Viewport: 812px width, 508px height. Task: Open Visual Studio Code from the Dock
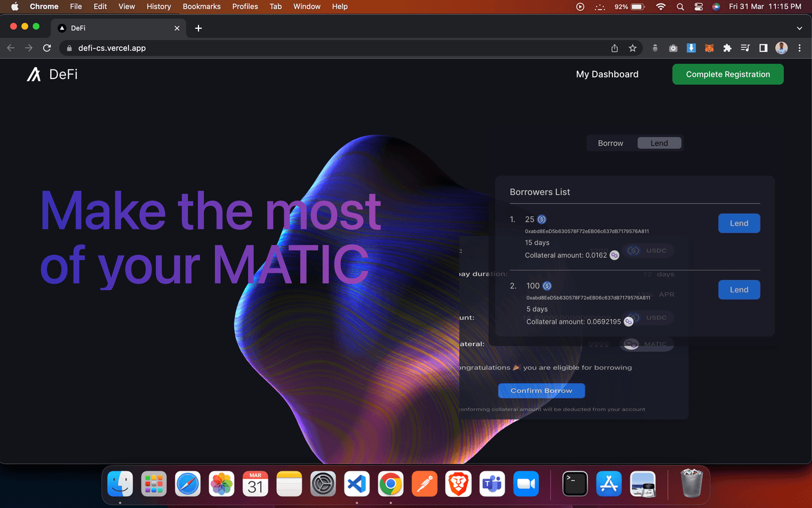tap(357, 484)
